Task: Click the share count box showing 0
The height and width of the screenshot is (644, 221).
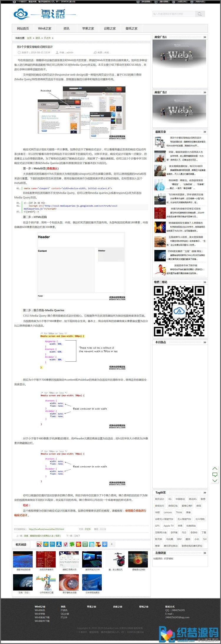Action: [x=111, y=544]
